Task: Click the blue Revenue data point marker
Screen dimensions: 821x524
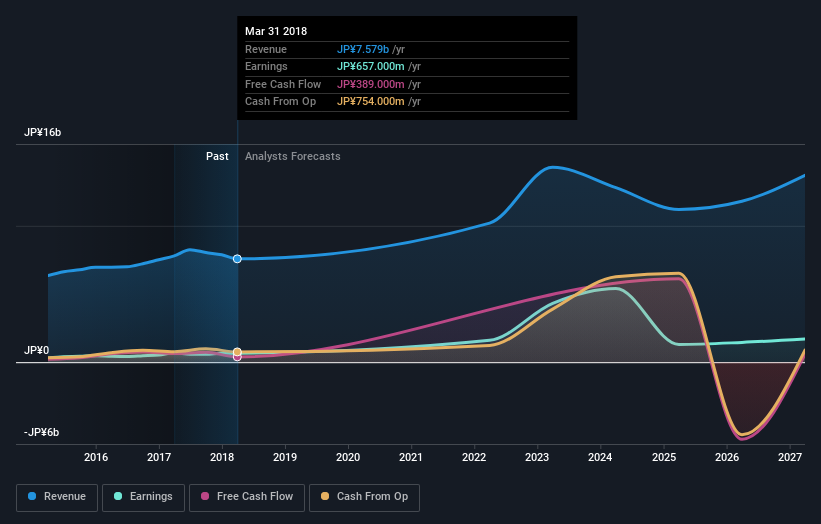Action: [x=237, y=259]
